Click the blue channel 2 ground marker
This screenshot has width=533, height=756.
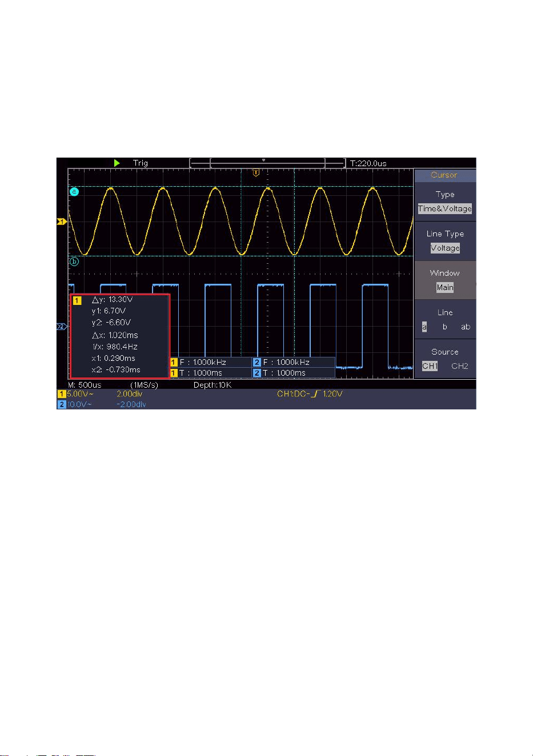(62, 327)
